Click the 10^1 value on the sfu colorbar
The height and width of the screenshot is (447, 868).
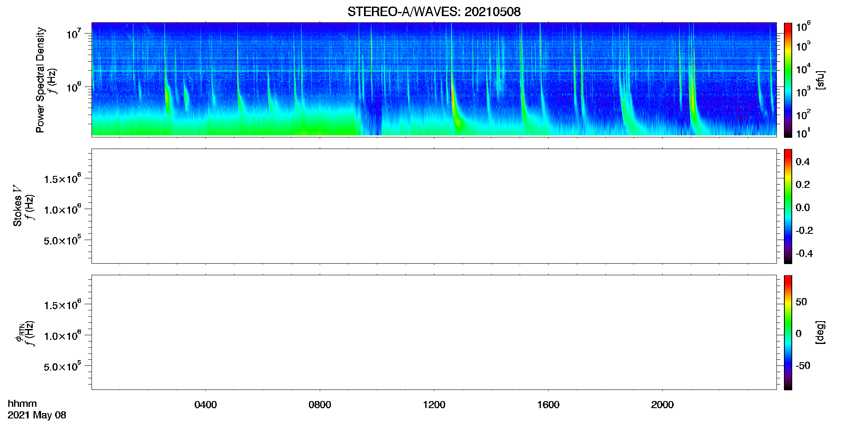click(x=803, y=133)
